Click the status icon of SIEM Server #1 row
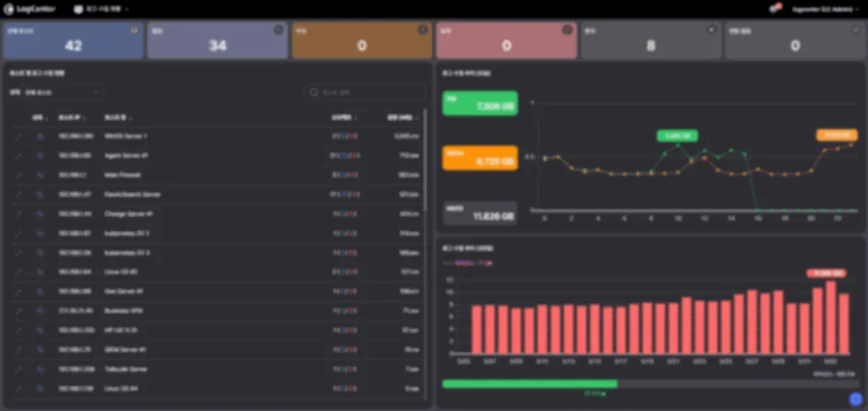Image resolution: width=868 pixels, height=411 pixels. [40, 350]
